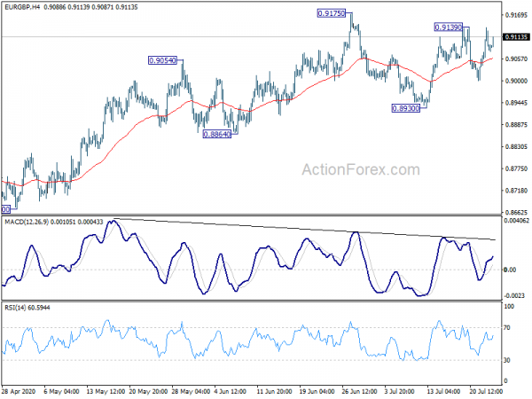Click the 0.89300 price label
This screenshot has width=532, height=399.
pos(406,108)
